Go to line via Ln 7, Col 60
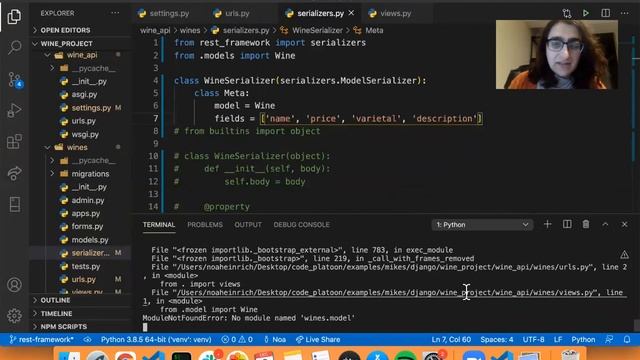Image resolution: width=640 pixels, height=360 pixels. (451, 340)
